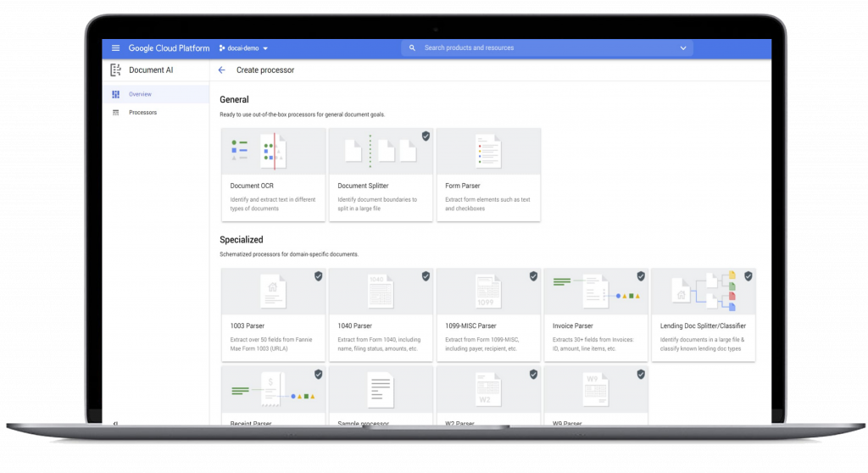Image resolution: width=868 pixels, height=473 pixels.
Task: Click the Receipt Parser illustration
Action: coord(273,389)
